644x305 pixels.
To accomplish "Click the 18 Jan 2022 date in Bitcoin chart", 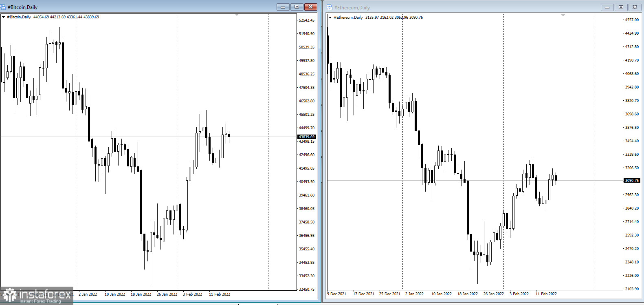I will (x=141, y=294).
